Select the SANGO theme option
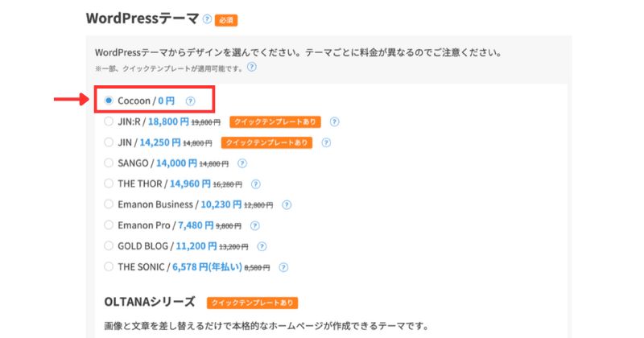The width and height of the screenshot is (644, 338). pos(109,163)
